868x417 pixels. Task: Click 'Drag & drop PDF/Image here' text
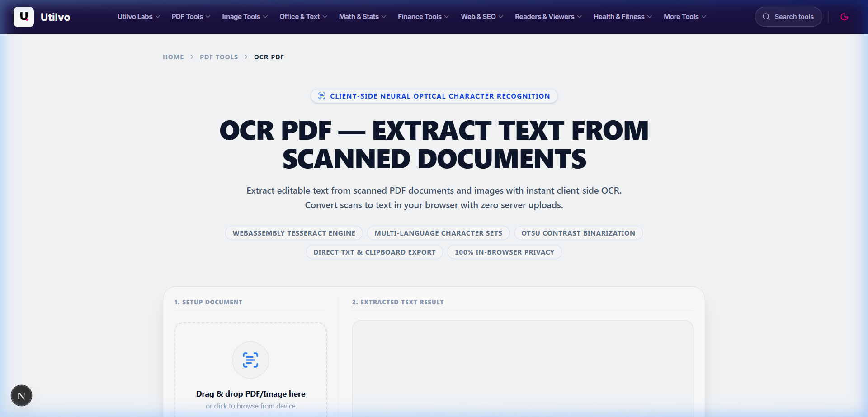[x=250, y=394]
